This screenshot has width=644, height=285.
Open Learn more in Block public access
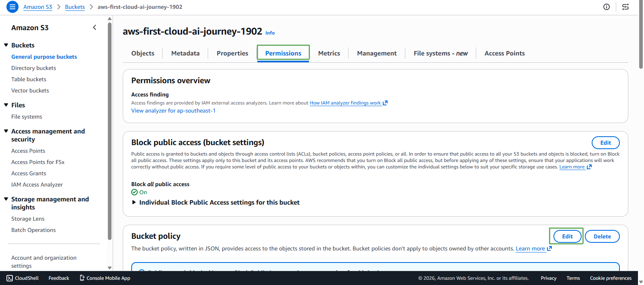coord(572,167)
